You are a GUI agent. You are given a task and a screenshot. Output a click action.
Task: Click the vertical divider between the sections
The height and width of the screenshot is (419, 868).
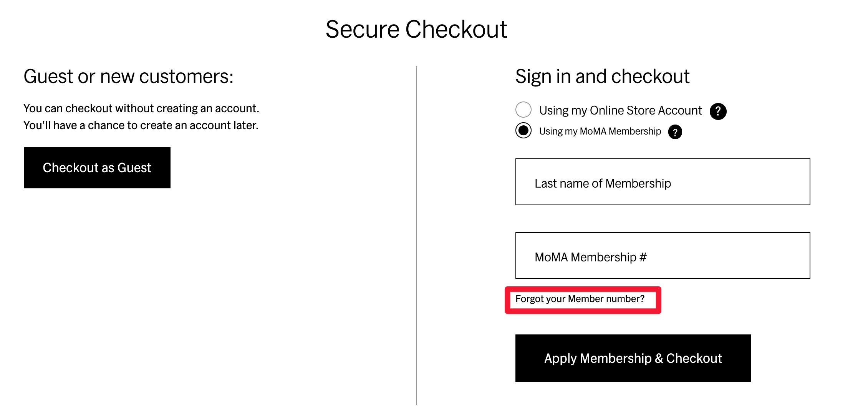coord(417,235)
